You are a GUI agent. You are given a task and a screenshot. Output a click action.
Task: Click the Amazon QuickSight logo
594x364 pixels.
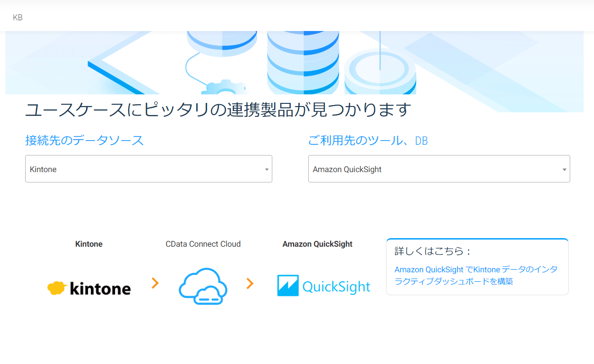[x=324, y=286]
